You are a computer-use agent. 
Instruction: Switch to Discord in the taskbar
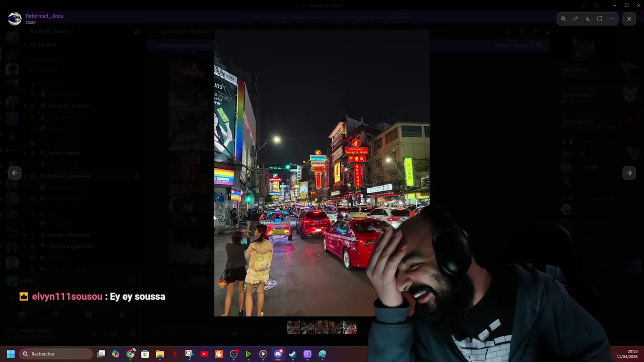coord(278,354)
